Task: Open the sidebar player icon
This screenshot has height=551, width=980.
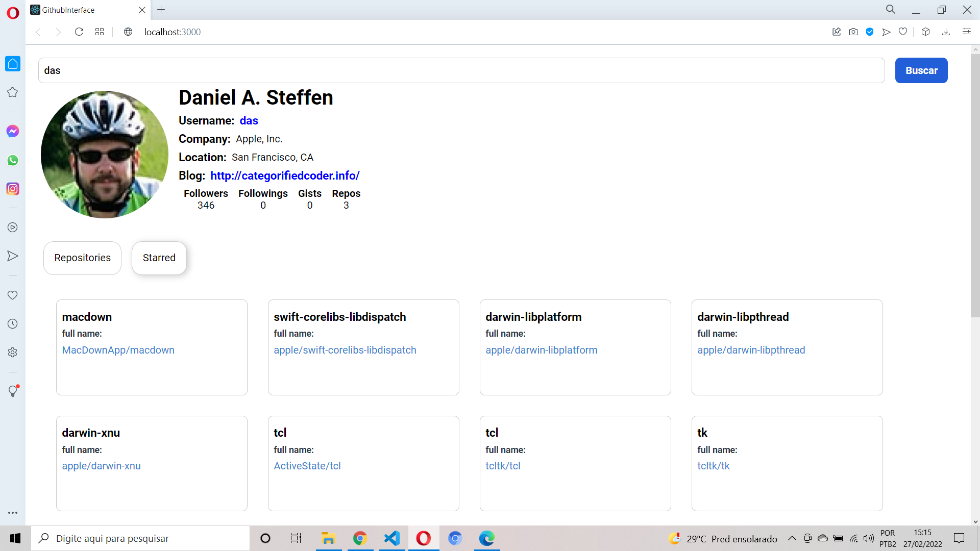Action: (13, 228)
